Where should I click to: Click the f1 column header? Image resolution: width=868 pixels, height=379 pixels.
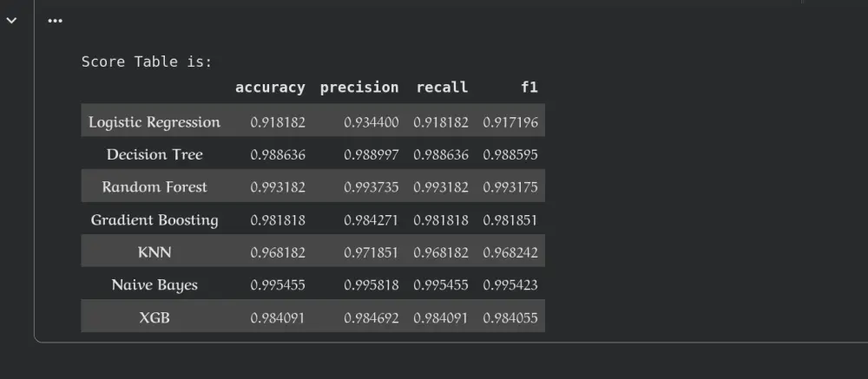tap(529, 88)
